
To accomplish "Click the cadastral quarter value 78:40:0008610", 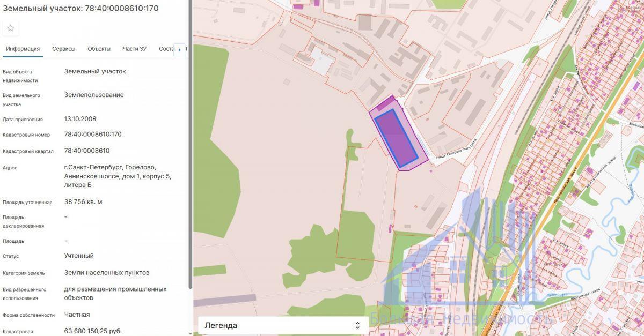I will click(x=86, y=151).
